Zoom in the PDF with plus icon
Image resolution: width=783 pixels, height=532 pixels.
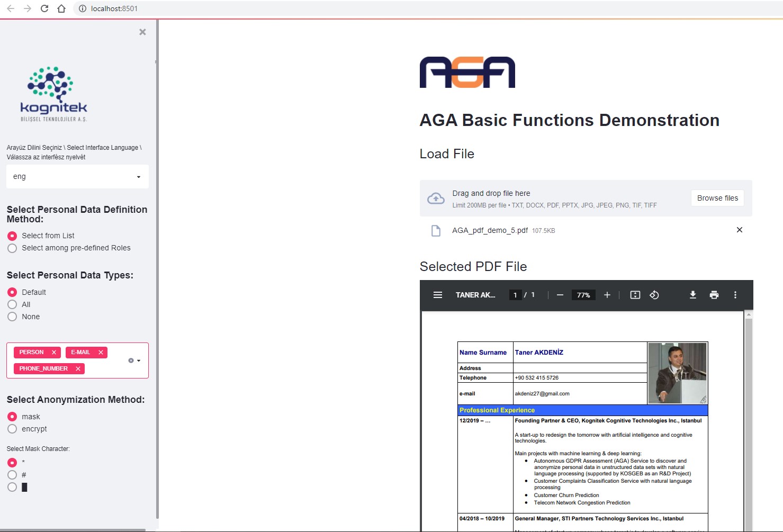(607, 295)
